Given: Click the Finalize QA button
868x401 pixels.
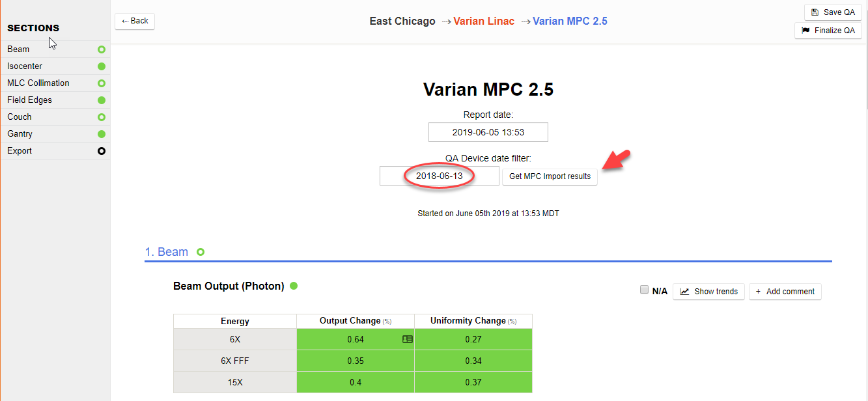Looking at the screenshot, I should 828,31.
